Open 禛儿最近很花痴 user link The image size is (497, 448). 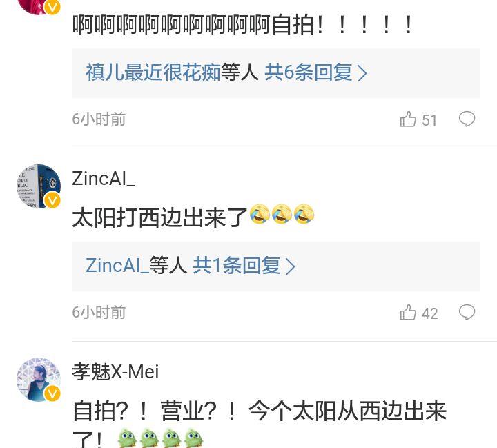[x=153, y=72]
